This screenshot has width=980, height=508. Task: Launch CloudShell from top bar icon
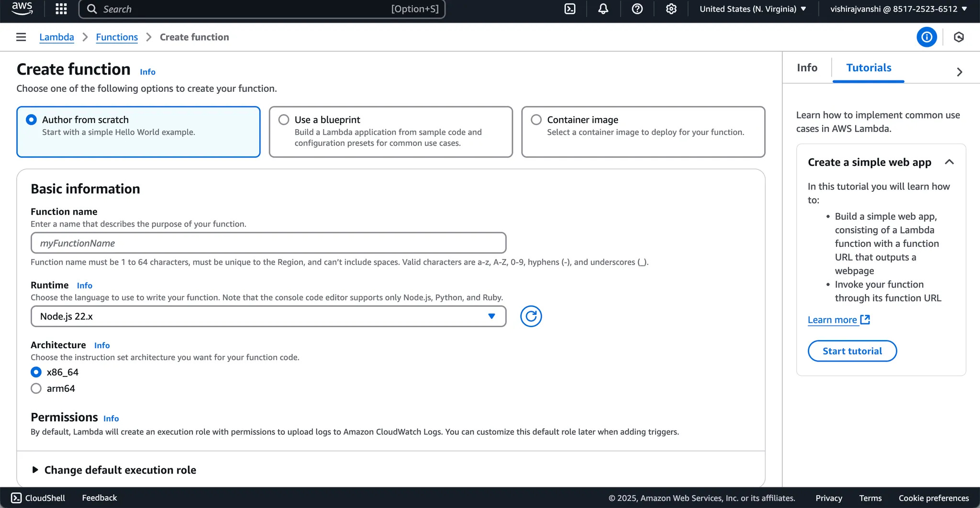click(x=570, y=9)
